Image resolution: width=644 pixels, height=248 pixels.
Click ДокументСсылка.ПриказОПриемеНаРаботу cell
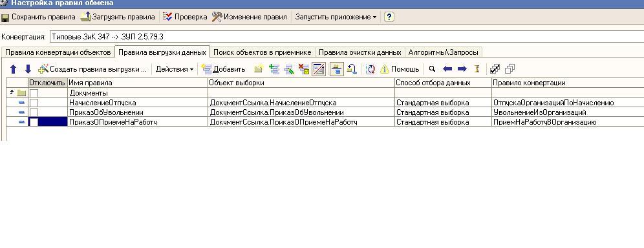click(x=301, y=122)
